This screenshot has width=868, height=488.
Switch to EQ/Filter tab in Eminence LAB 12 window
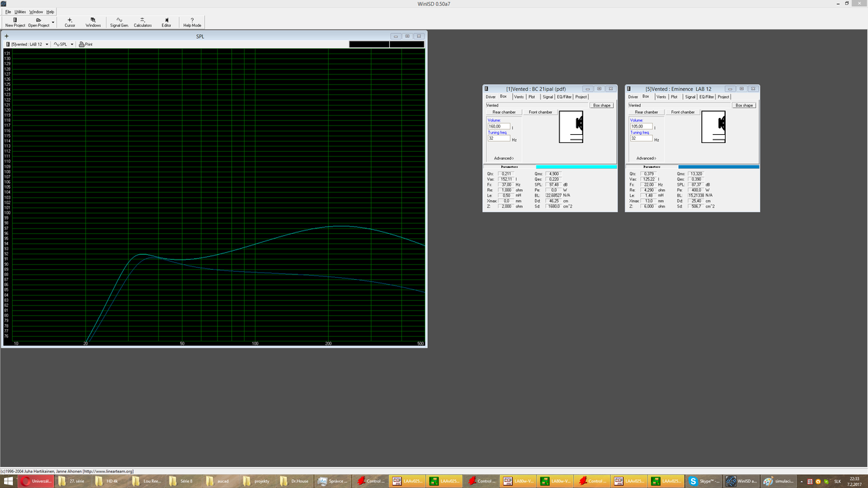coord(707,97)
